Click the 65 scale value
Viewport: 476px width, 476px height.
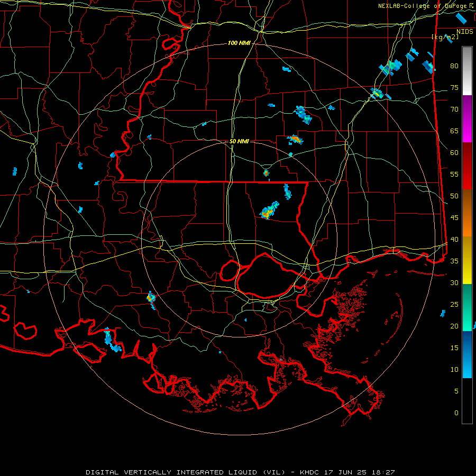(454, 131)
